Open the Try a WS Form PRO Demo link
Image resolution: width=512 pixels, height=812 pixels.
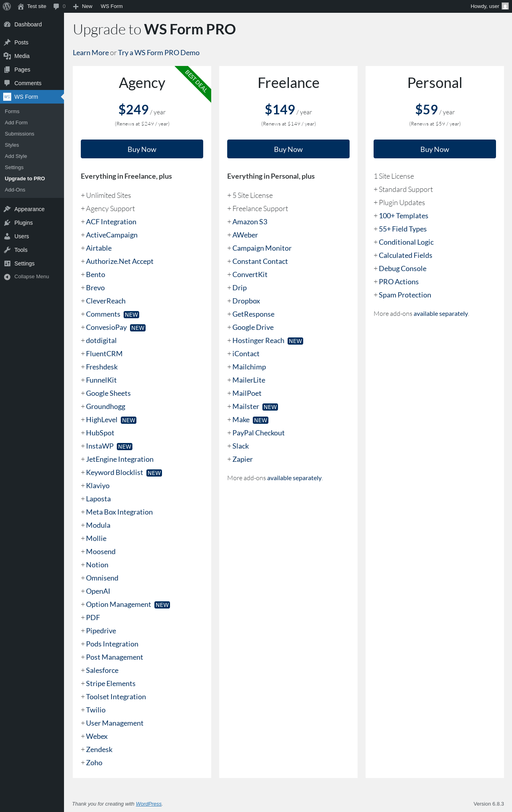[159, 53]
